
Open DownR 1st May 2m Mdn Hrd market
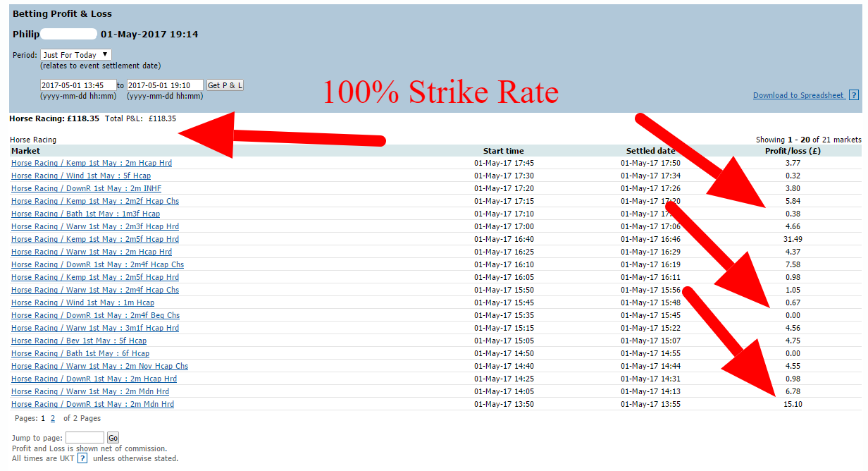[92, 404]
